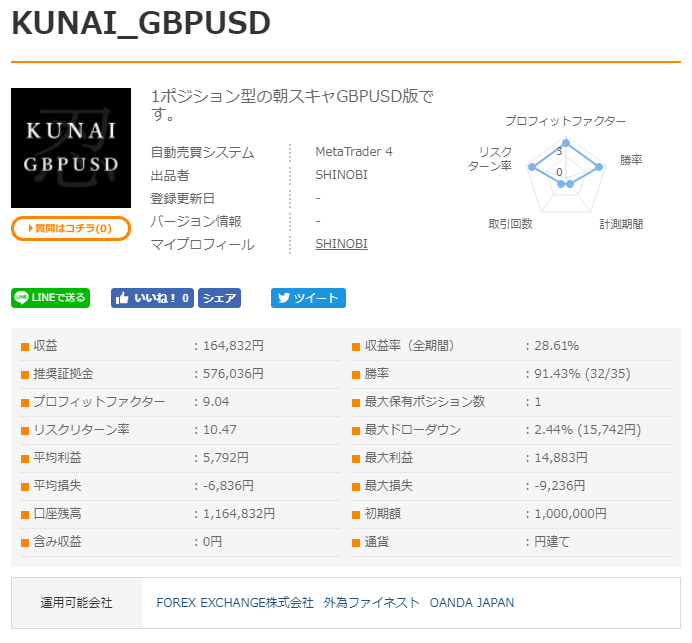The width and height of the screenshot is (692, 643).
Task: Click the 平均損失 value -6,836円
Action: click(228, 485)
